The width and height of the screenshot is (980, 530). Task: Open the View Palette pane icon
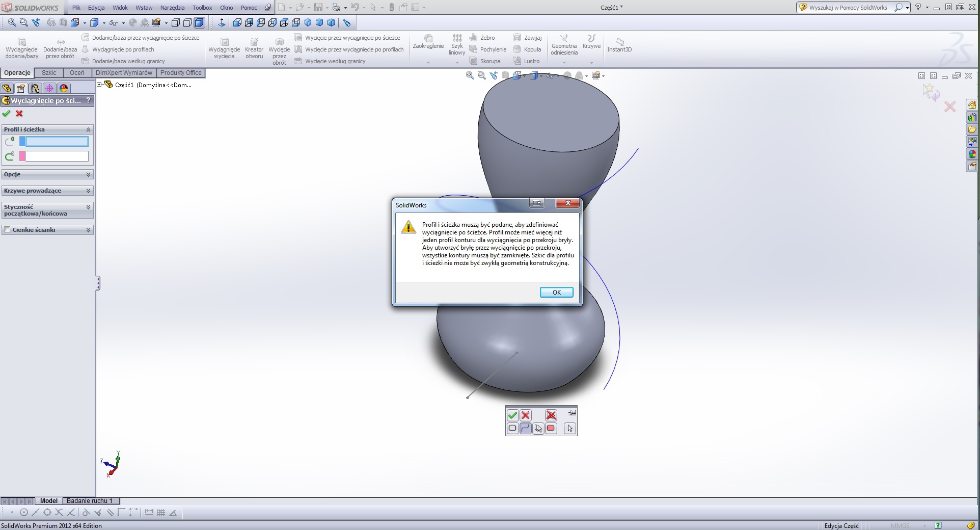pyautogui.click(x=972, y=142)
